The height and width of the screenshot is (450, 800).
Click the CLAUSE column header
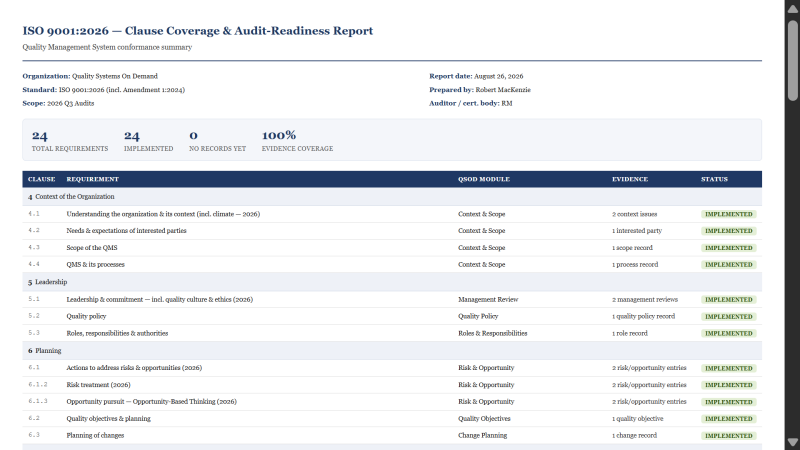click(41, 179)
